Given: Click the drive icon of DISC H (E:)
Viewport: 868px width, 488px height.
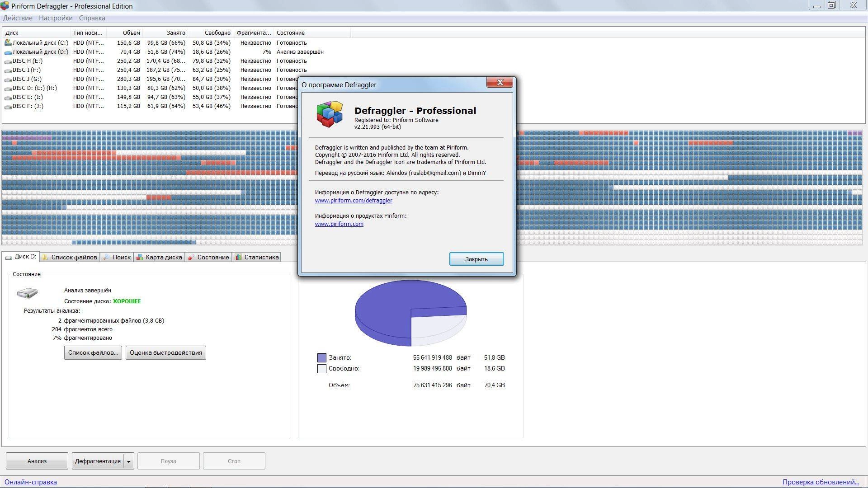Looking at the screenshot, I should pyautogui.click(x=8, y=61).
